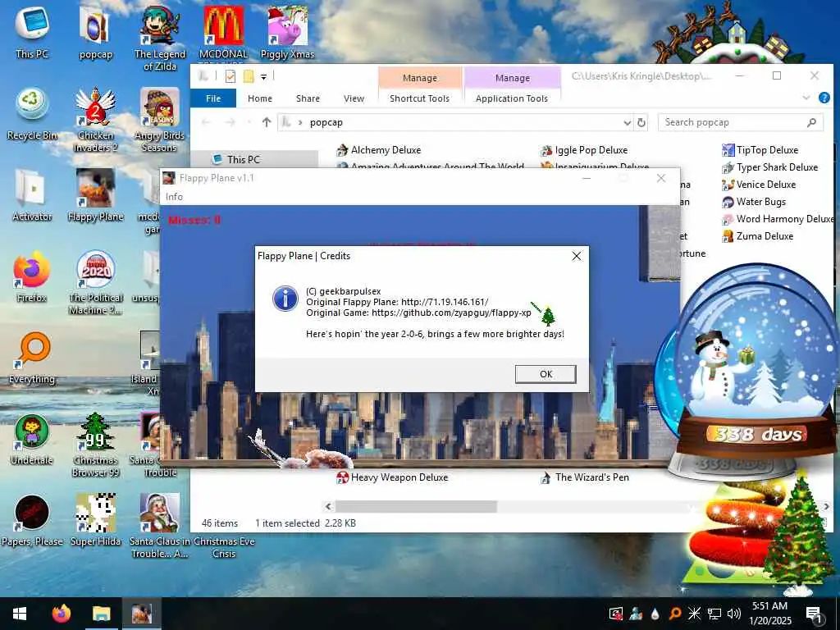Viewport: 840px width, 630px height.
Task: Open the popcap desktop folder icon
Action: (95, 31)
